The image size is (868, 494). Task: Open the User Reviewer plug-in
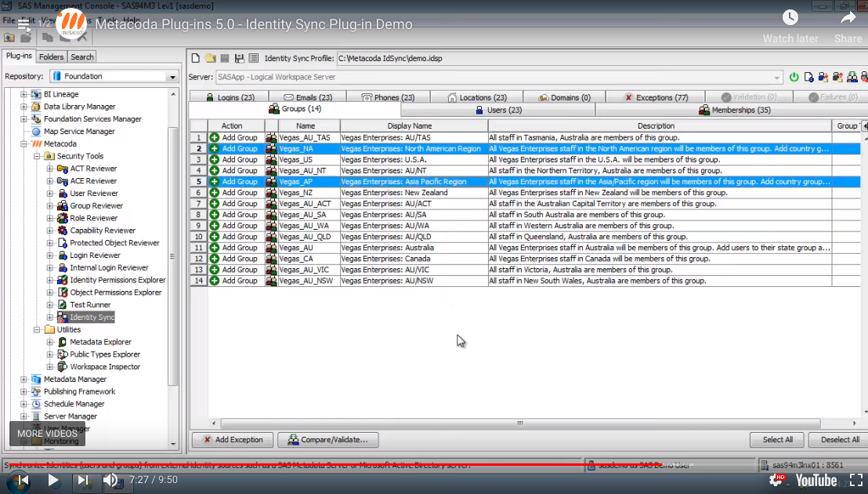point(93,193)
